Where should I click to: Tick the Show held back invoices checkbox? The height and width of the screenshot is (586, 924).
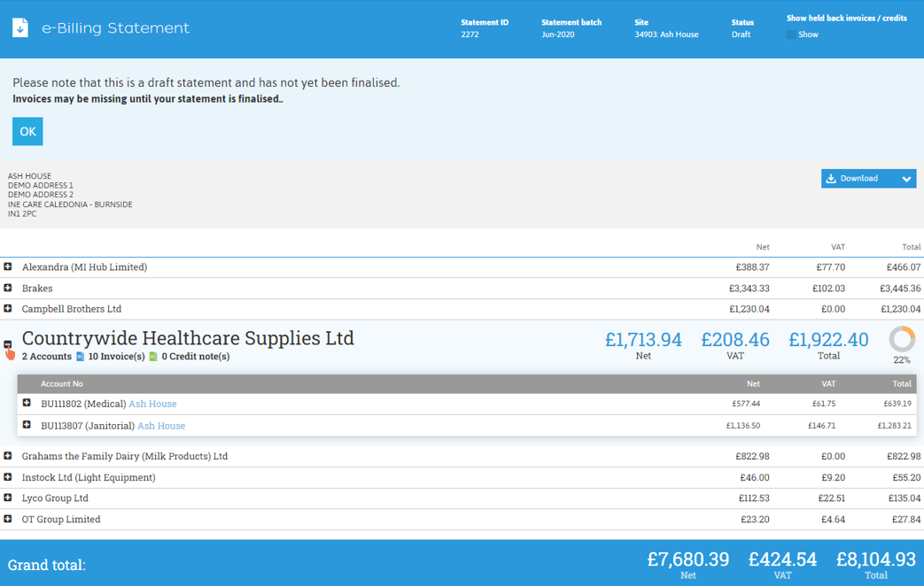pyautogui.click(x=791, y=35)
